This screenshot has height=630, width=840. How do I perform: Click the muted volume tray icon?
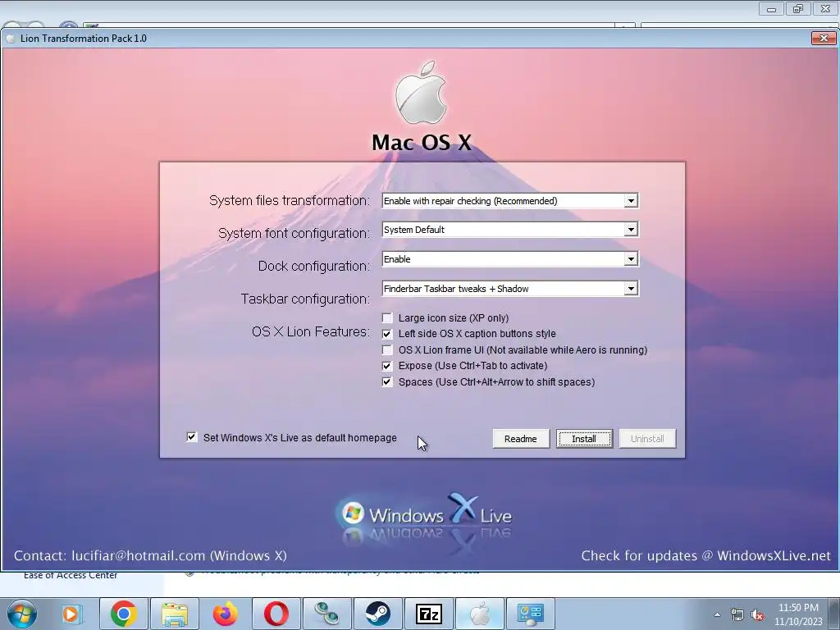click(x=757, y=615)
